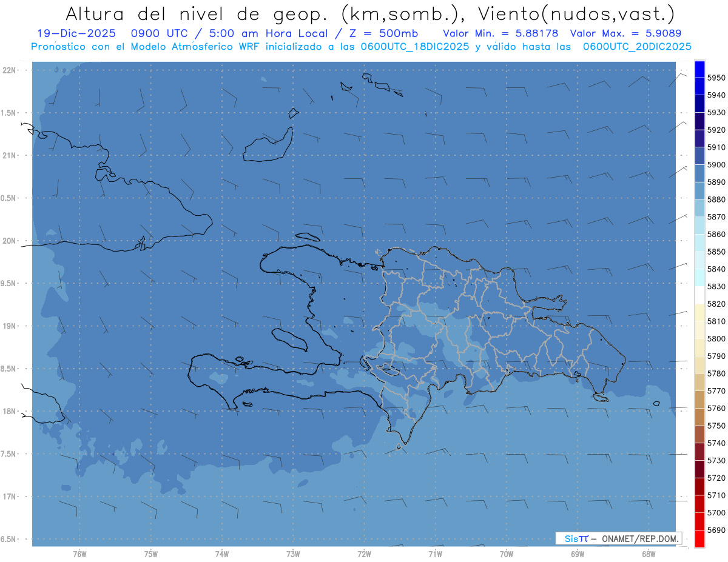Click the '5800' legend value
The height and width of the screenshot is (562, 728).
(716, 339)
